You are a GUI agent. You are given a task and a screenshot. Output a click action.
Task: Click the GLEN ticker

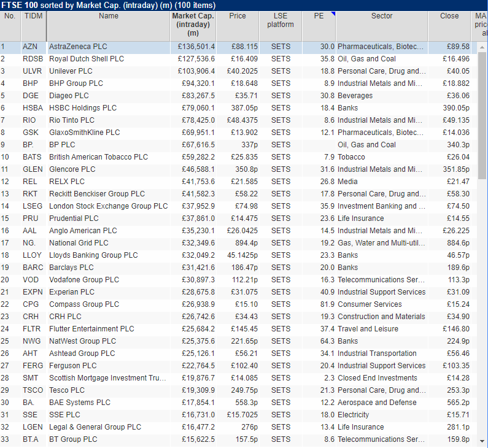[33, 169]
